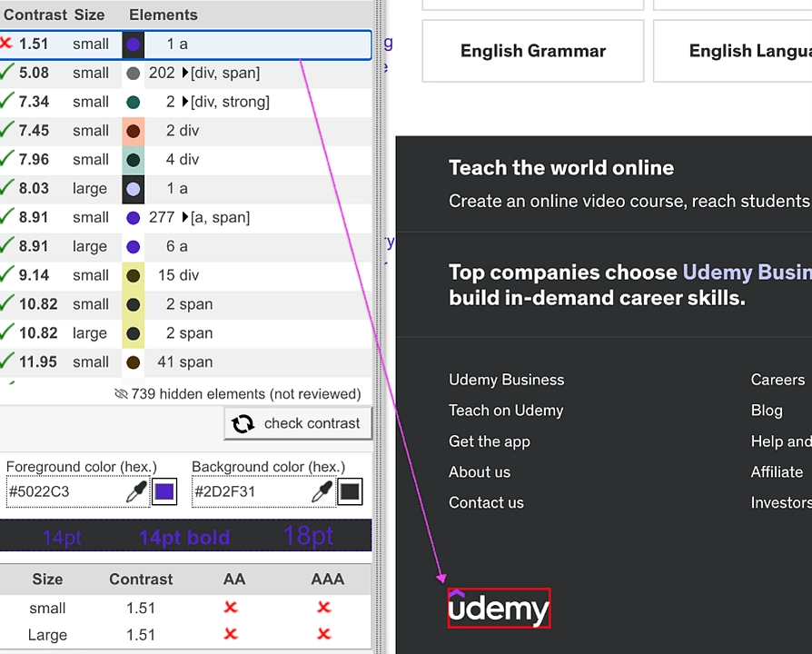Click the Udemy Business link in heading
812x654 pixels.
pyautogui.click(x=748, y=272)
